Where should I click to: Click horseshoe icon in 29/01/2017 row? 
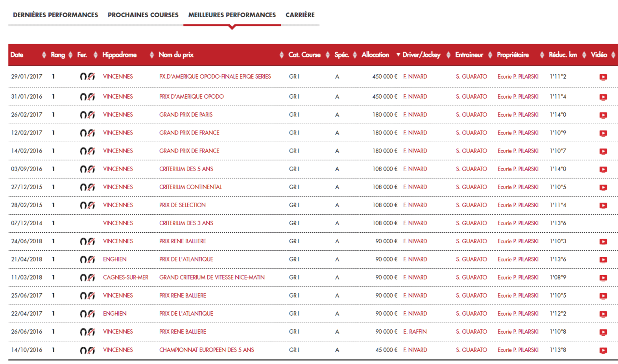pyautogui.click(x=87, y=77)
